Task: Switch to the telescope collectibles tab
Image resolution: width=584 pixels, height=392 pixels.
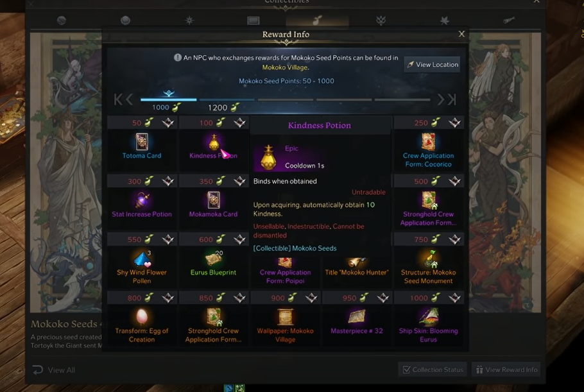Action: click(509, 20)
